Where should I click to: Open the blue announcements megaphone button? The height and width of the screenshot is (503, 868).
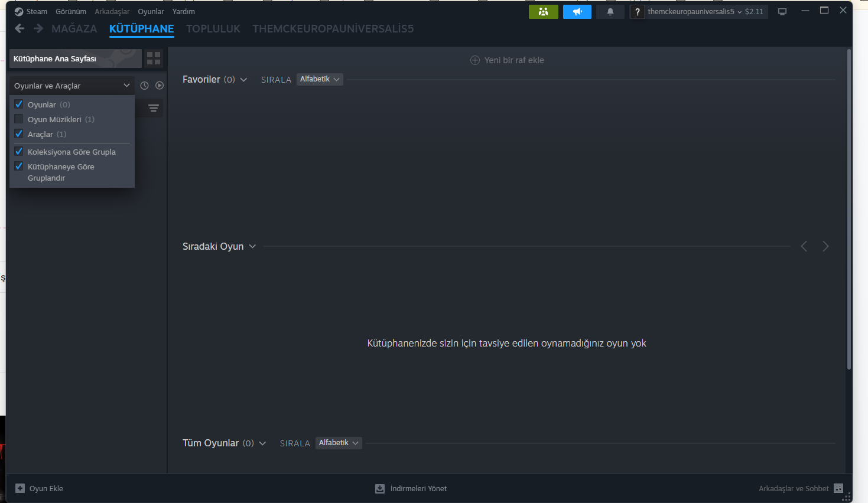click(x=577, y=12)
